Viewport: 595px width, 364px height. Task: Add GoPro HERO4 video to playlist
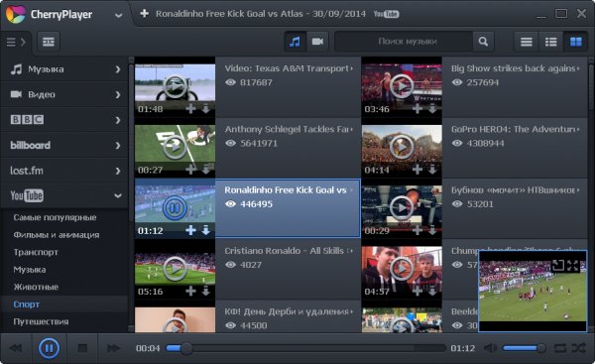417,170
